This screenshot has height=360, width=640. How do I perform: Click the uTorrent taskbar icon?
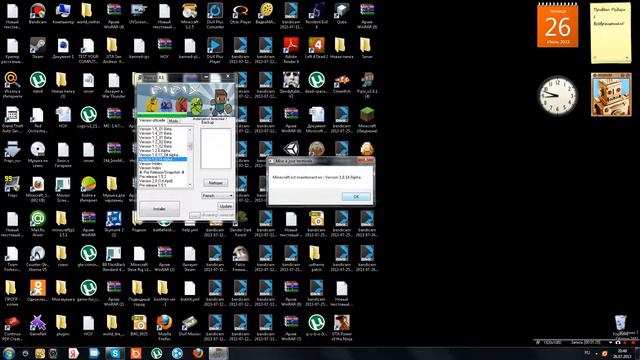pos(156,353)
